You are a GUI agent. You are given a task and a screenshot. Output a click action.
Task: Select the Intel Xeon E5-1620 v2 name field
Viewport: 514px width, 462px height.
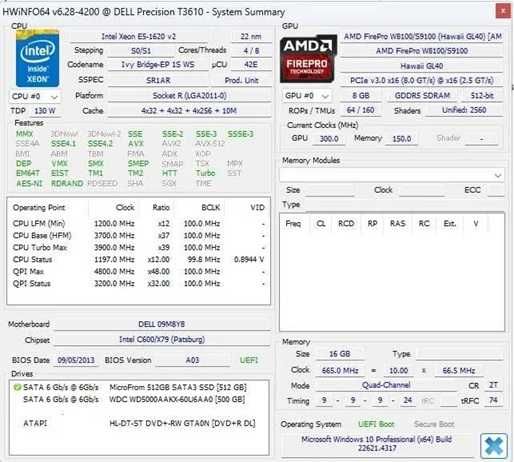[139, 36]
